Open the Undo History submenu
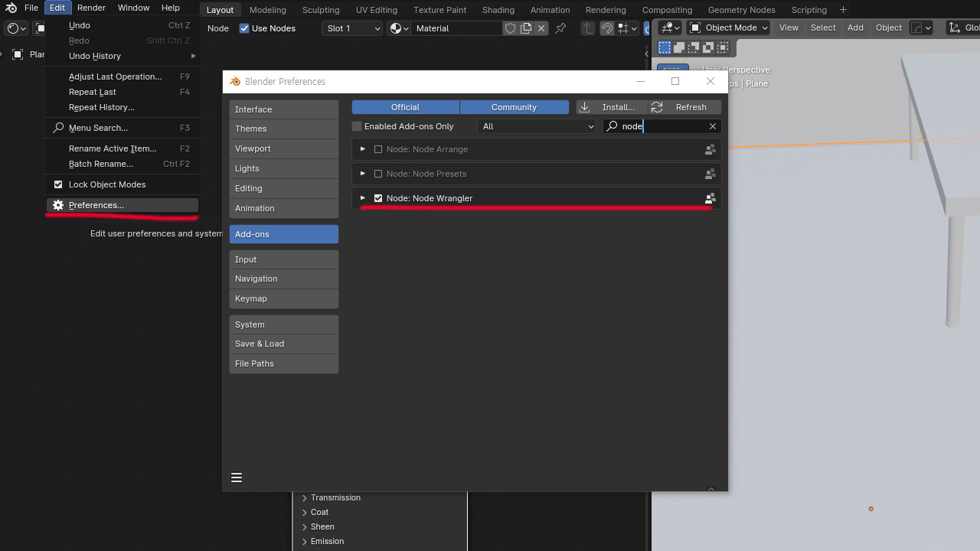 122,56
